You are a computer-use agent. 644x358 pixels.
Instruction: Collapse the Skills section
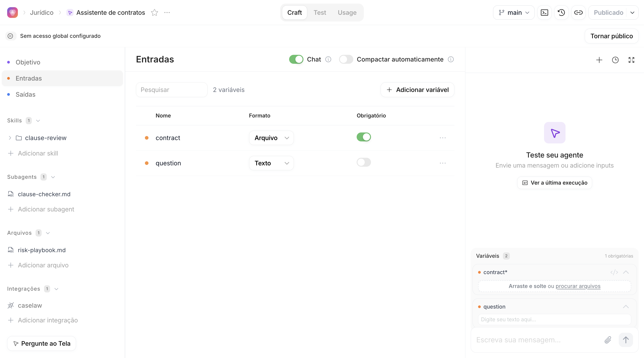38,121
